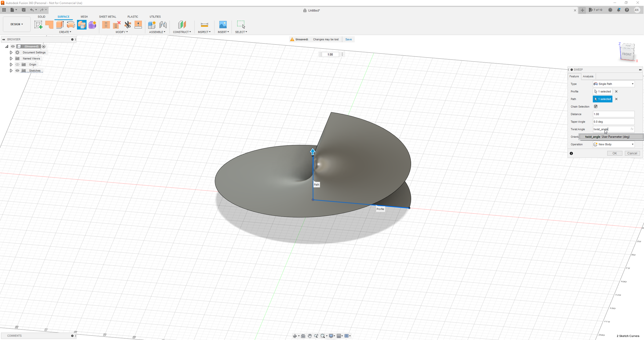Screen dimensions: 644x340
Task: Expand the Sketches tree node
Action: [x=11, y=71]
